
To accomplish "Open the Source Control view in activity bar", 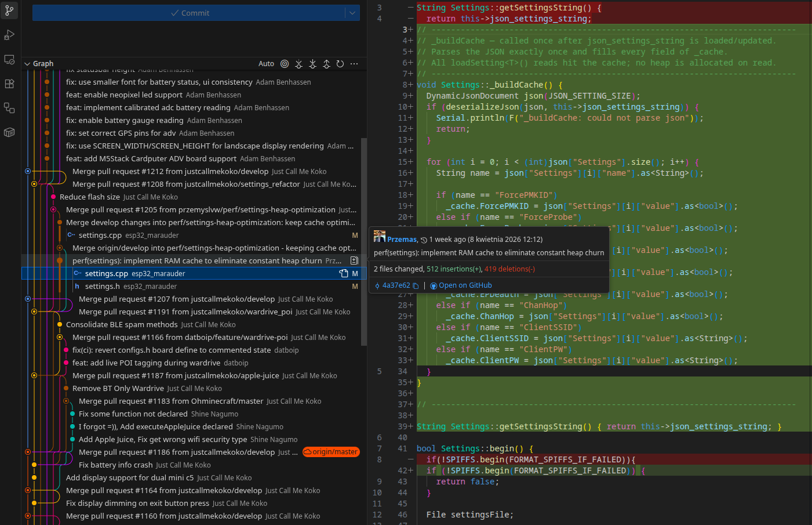I will (x=9, y=10).
